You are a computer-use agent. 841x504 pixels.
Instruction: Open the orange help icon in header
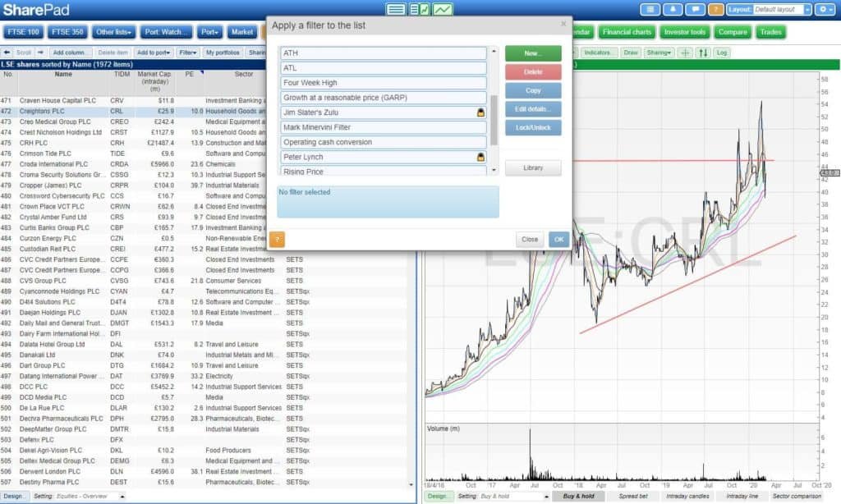(715, 10)
